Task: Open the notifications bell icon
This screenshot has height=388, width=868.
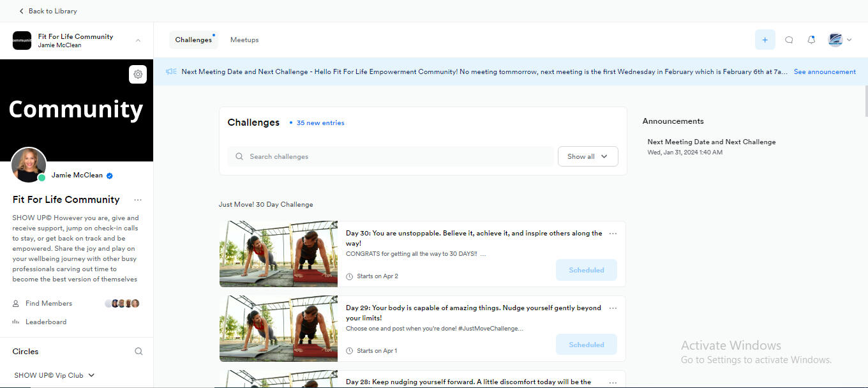Action: pos(811,40)
